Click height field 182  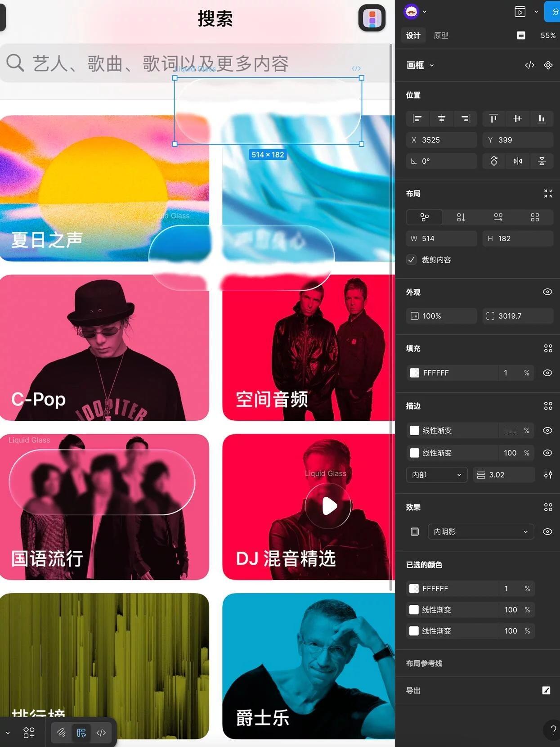(518, 238)
